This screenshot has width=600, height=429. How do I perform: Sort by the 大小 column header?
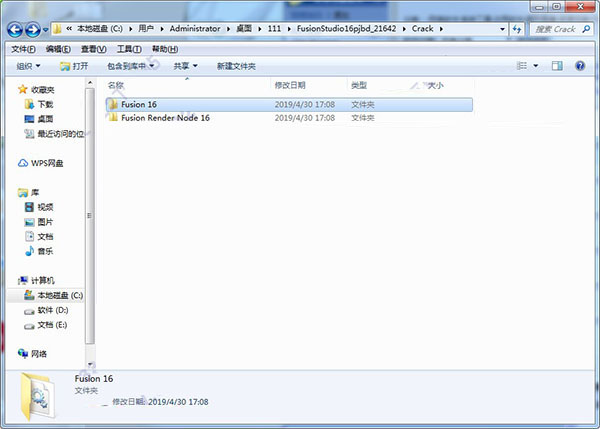(435, 85)
